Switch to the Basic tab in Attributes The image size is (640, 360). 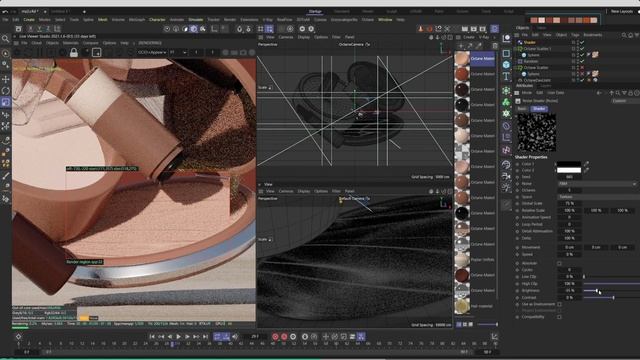tap(522, 109)
